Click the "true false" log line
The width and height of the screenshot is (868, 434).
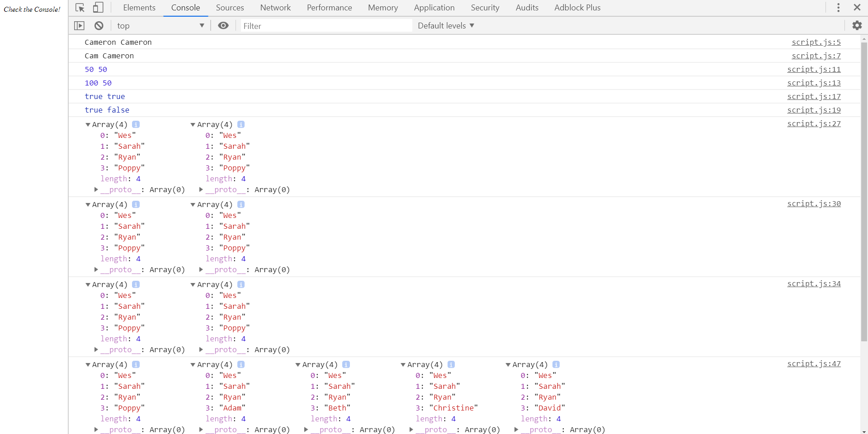[107, 110]
